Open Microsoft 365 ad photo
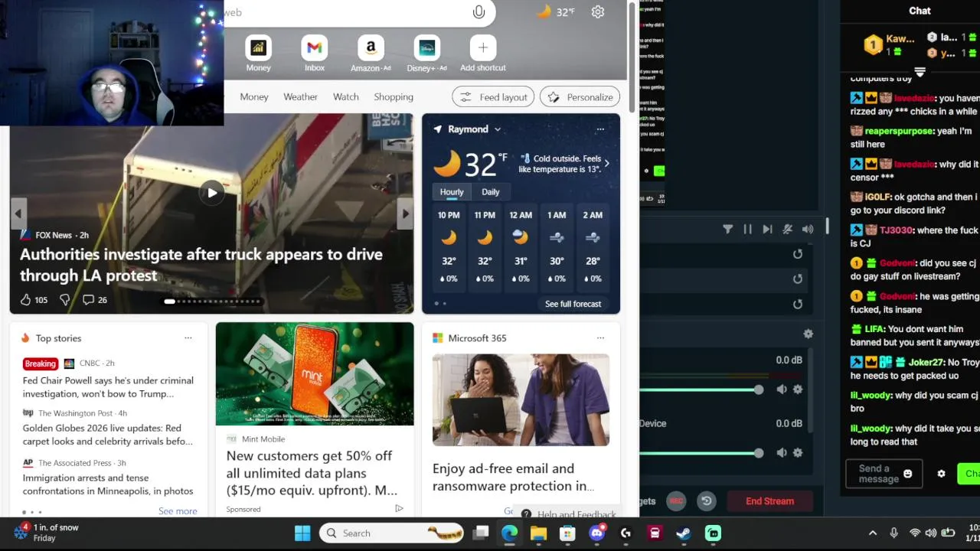 [521, 399]
